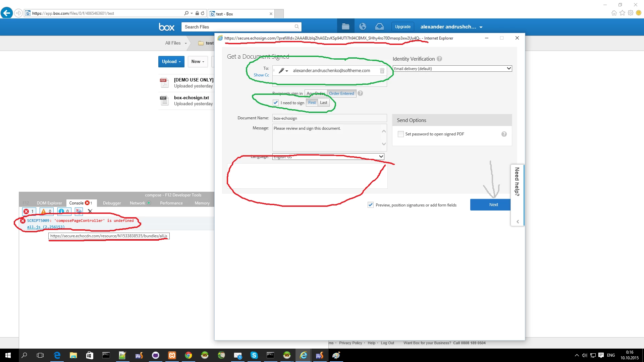Click the blue Next button
644x362 pixels.
tap(490, 205)
